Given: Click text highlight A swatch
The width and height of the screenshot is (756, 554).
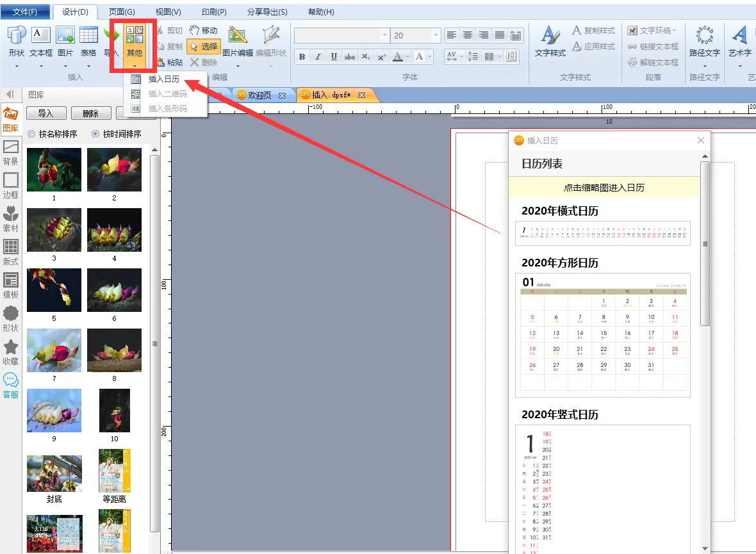Looking at the screenshot, I should click(x=420, y=56).
